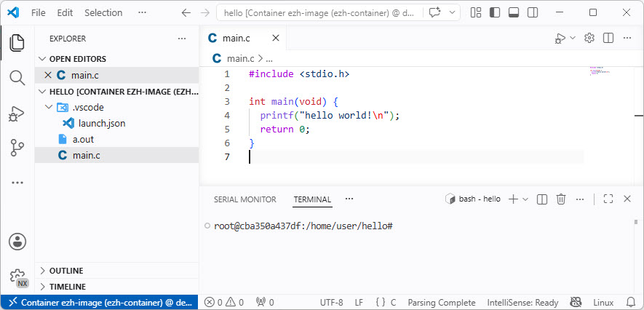Go forward with the right arrow
This screenshot has width=644, height=310.
click(x=204, y=12)
